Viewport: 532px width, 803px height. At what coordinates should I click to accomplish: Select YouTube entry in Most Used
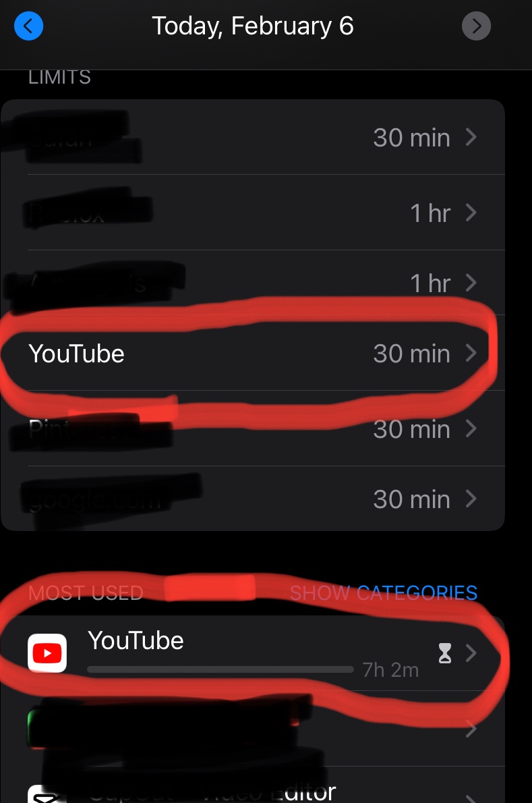[253, 653]
